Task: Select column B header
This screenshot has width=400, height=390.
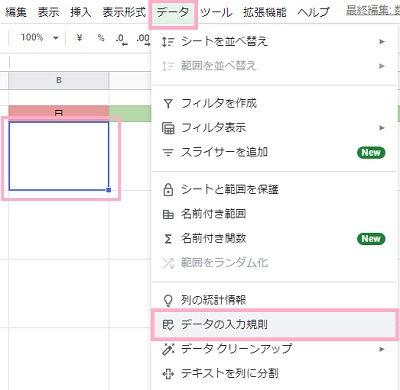Action: pyautogui.click(x=59, y=80)
